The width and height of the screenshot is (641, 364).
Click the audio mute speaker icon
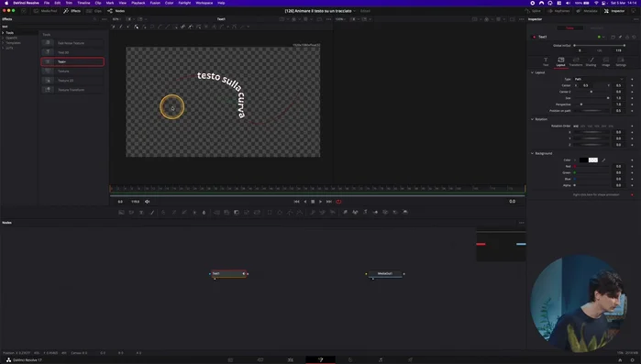pyautogui.click(x=147, y=202)
